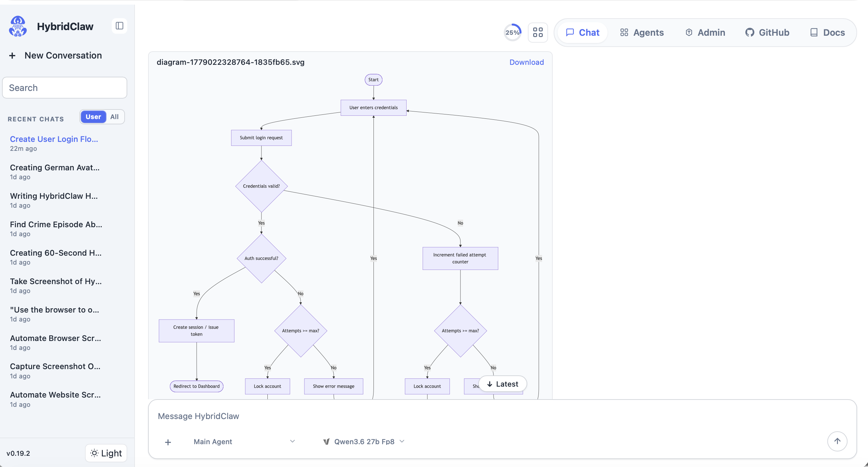Viewport: 868px width, 467px height.
Task: Click Increment failed attempt counter node
Action: click(460, 258)
